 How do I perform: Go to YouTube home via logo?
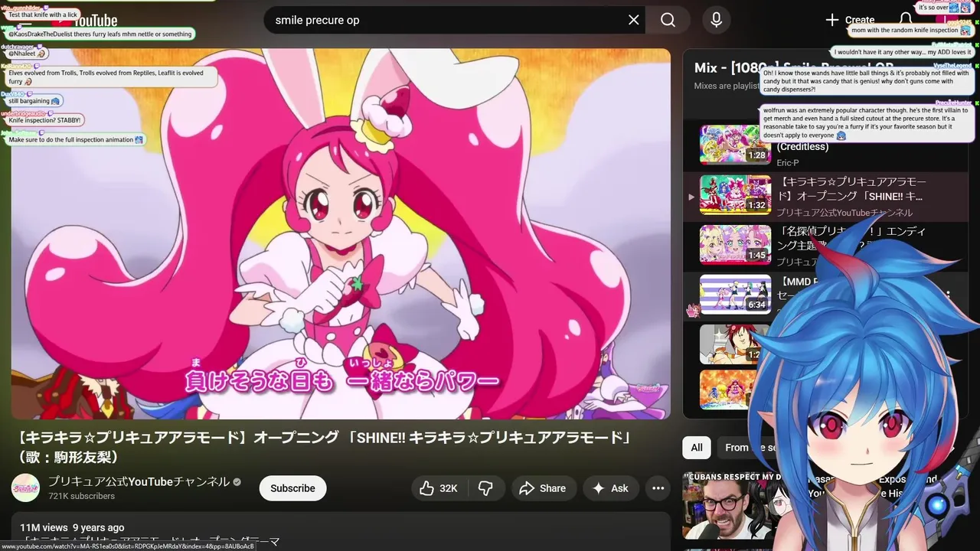coord(85,21)
